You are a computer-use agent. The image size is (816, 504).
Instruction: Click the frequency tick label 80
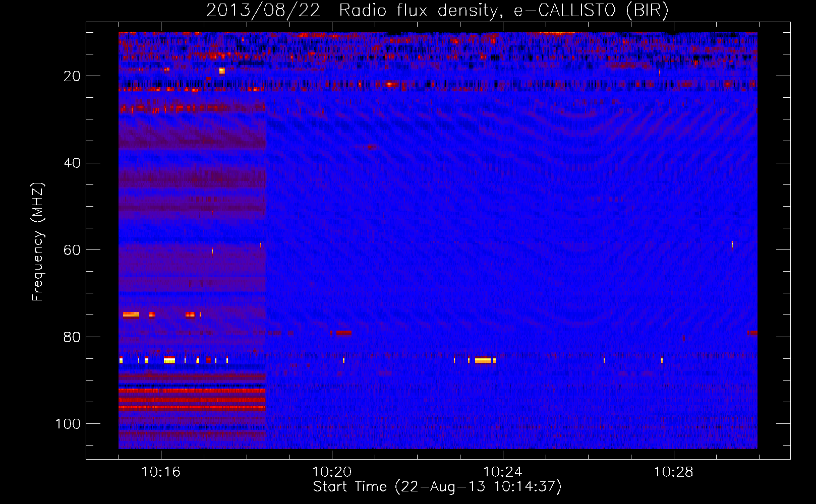72,337
